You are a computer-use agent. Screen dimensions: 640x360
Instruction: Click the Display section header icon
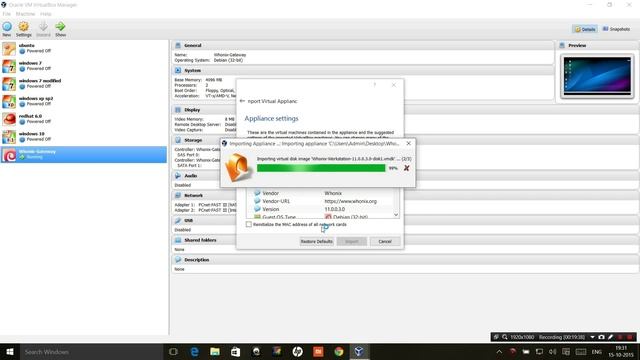click(178, 110)
